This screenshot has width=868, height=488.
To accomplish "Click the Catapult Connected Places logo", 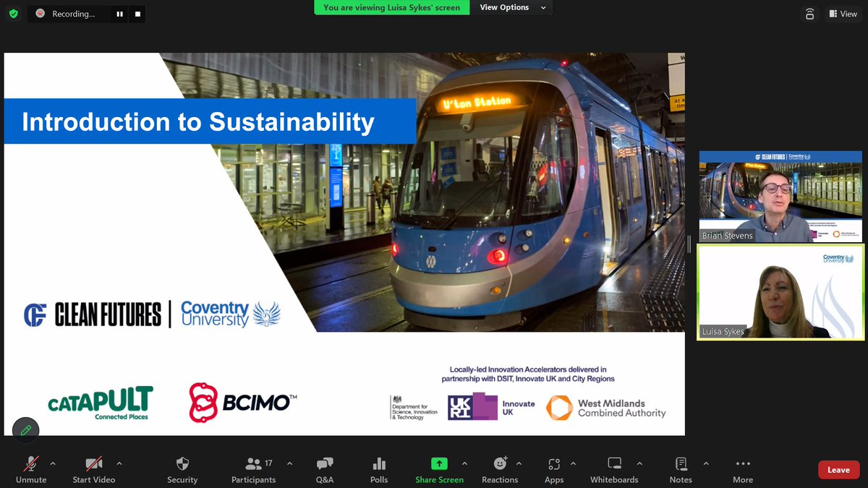I will click(x=101, y=403).
